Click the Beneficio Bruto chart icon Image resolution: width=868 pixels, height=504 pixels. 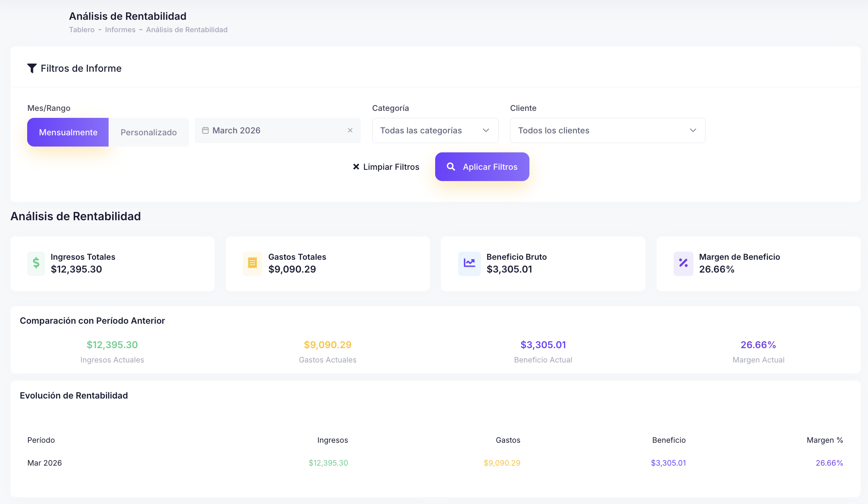coord(469,263)
